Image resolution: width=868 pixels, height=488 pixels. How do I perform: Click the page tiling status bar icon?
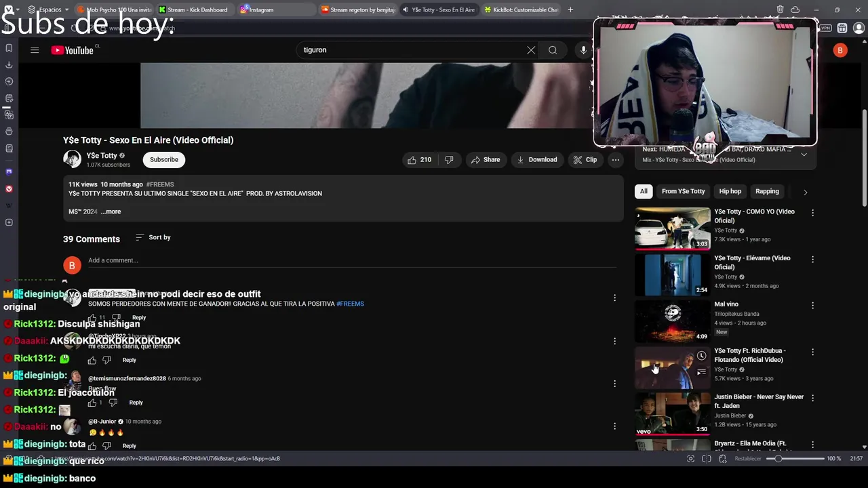click(707, 459)
